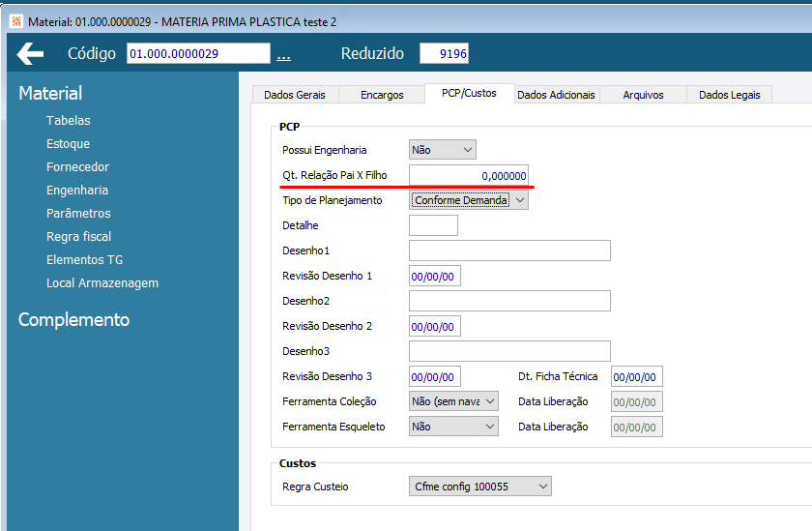Viewport: 812px width, 531px height.
Task: Click the Revisão Desenho 2 date field
Action: pos(434,326)
